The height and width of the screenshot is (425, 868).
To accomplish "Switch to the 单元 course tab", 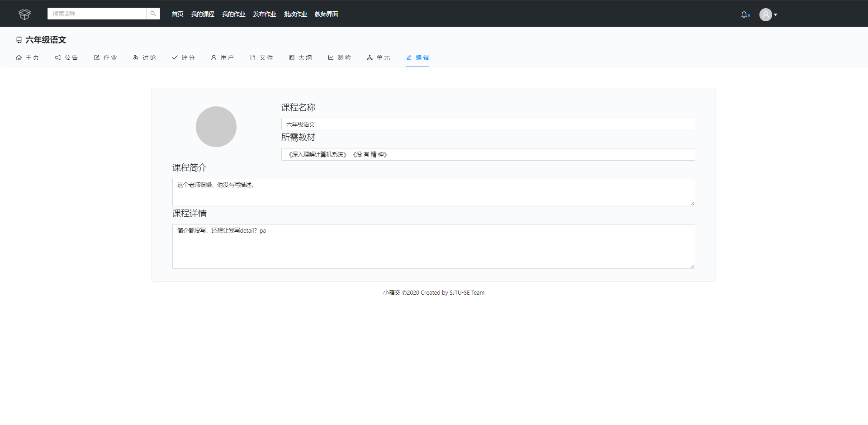I will 378,57.
